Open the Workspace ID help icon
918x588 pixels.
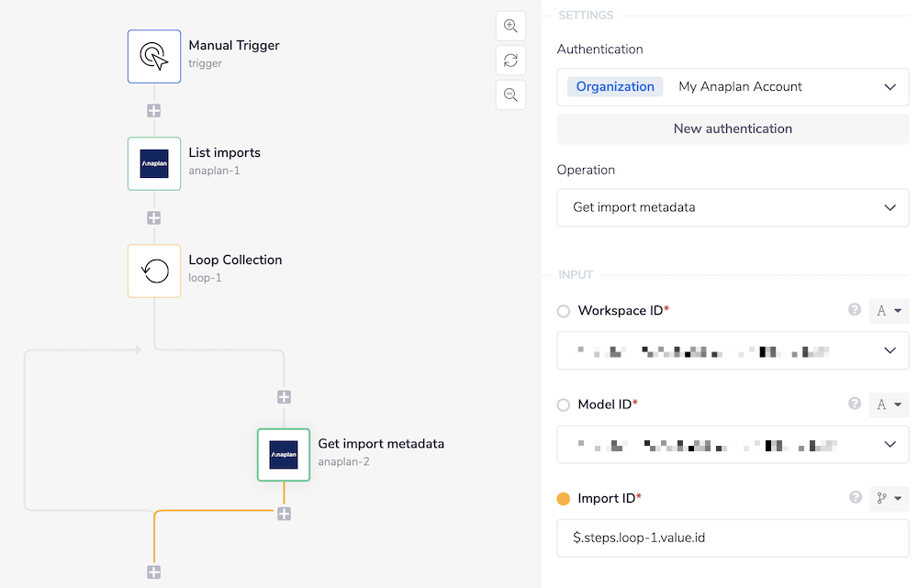(x=854, y=310)
